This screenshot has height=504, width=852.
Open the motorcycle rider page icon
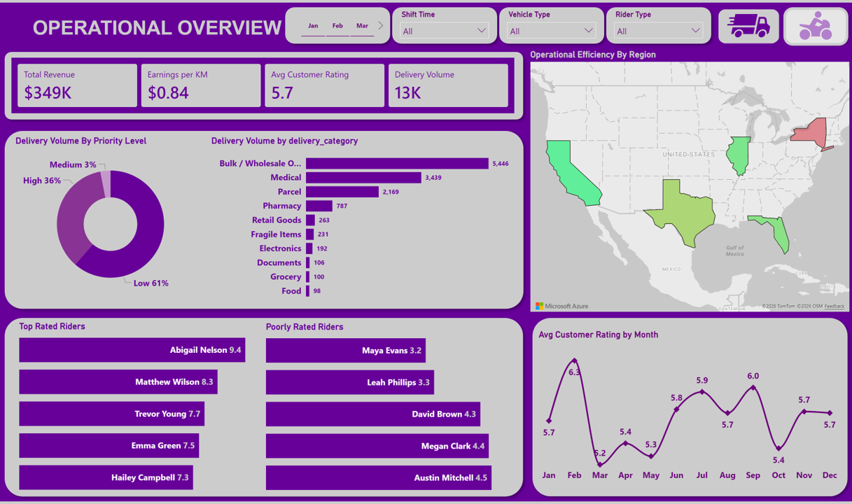tap(815, 27)
